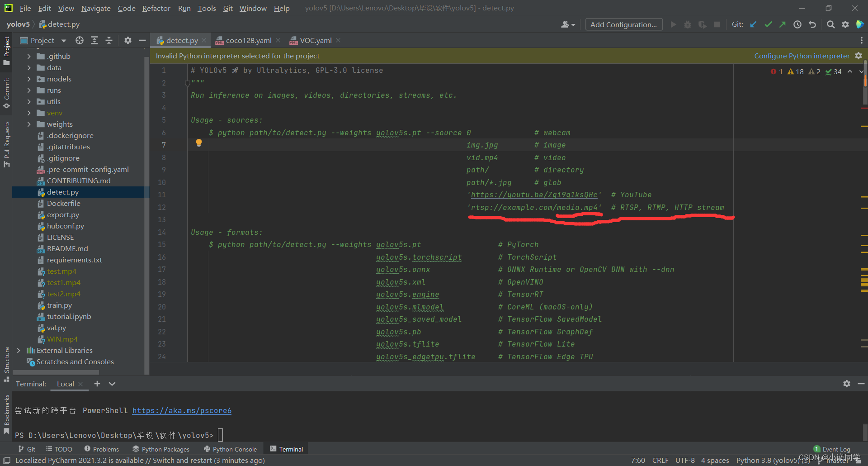868x466 pixels.
Task: Click CRLF line separator widget
Action: pos(660,460)
